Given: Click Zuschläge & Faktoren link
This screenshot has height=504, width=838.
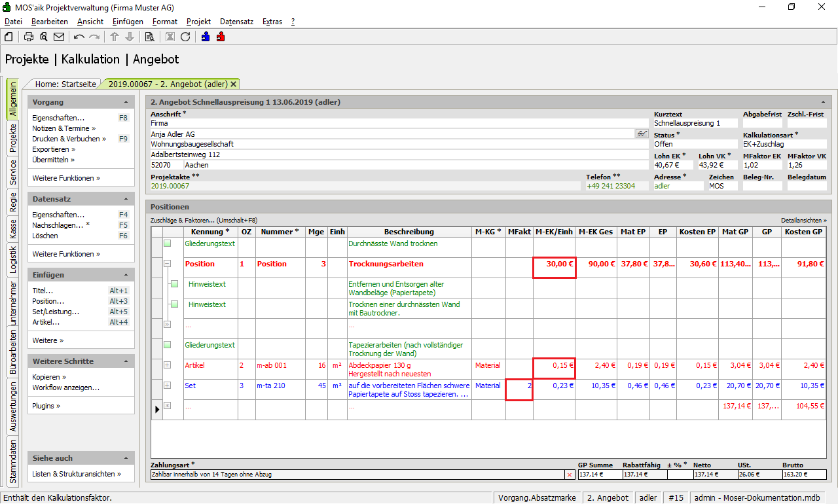Looking at the screenshot, I should pos(183,221).
